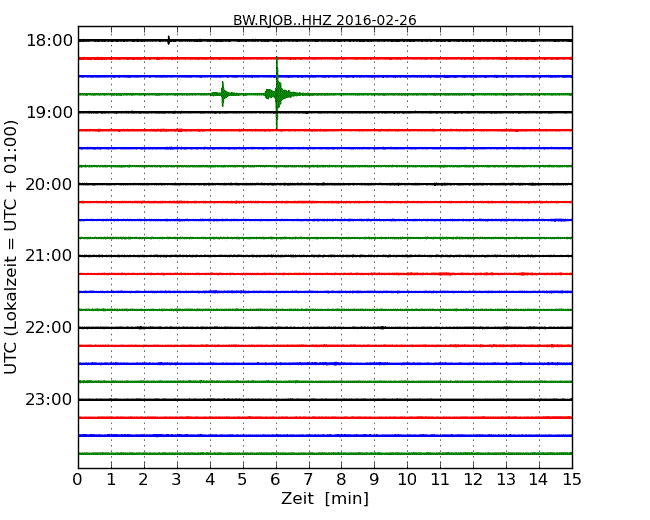Select x-axis tick label 3

pos(177,480)
